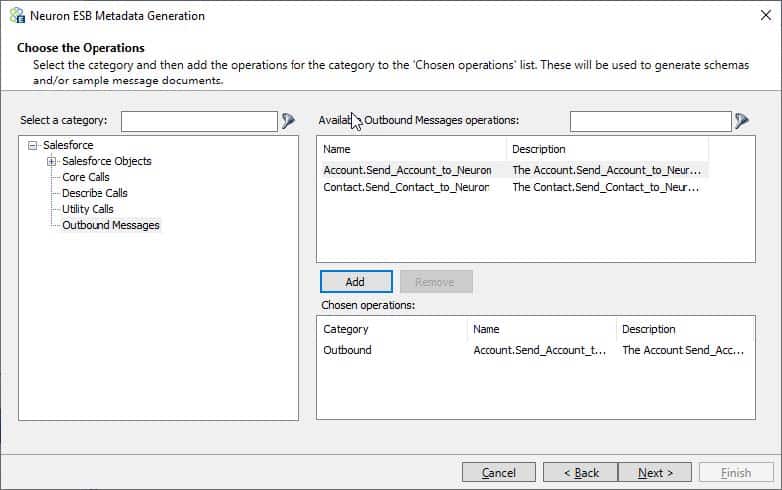The width and height of the screenshot is (782, 490).
Task: Click the grayed-out Finish button
Action: (x=736, y=473)
